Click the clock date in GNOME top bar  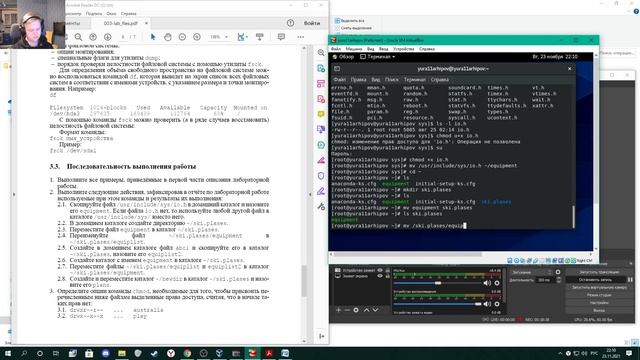(555, 57)
